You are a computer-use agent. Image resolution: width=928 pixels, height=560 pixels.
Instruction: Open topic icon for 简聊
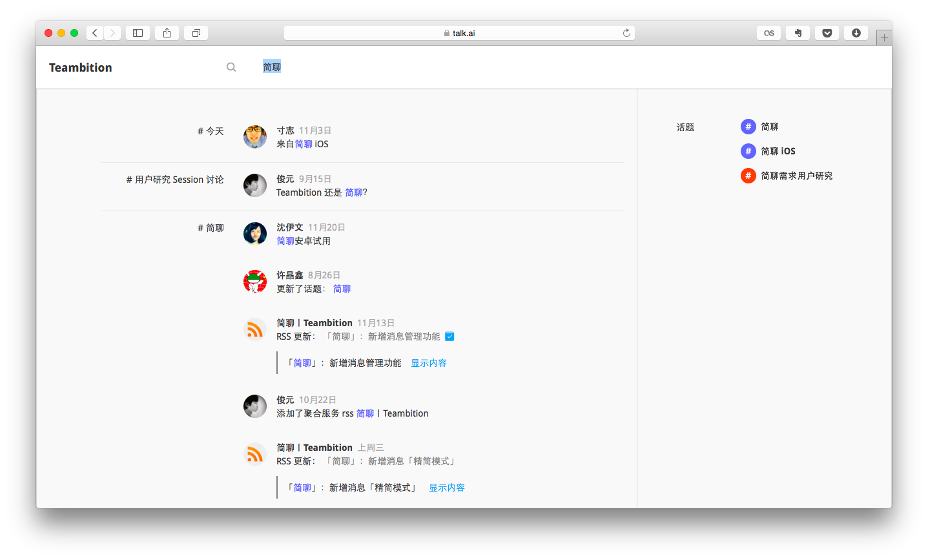pyautogui.click(x=748, y=127)
